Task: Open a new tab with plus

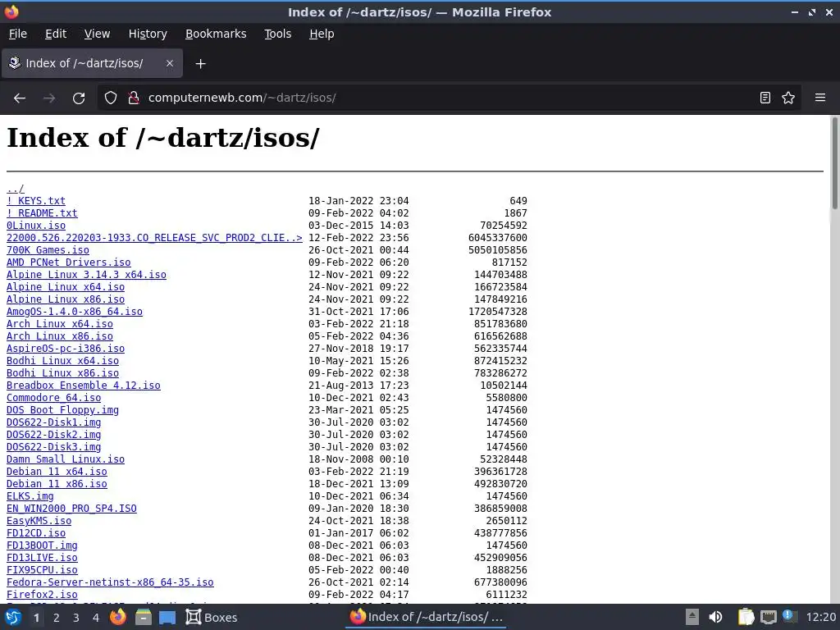Action: (200, 64)
